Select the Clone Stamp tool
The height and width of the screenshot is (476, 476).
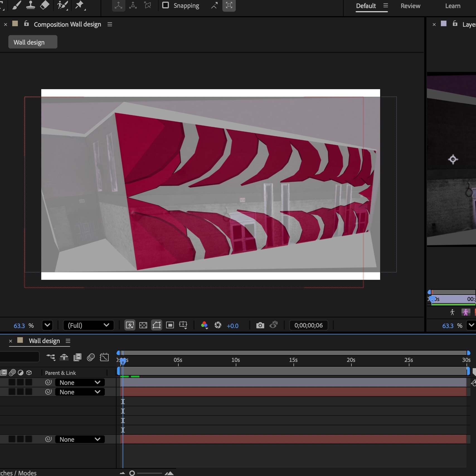(31, 5)
